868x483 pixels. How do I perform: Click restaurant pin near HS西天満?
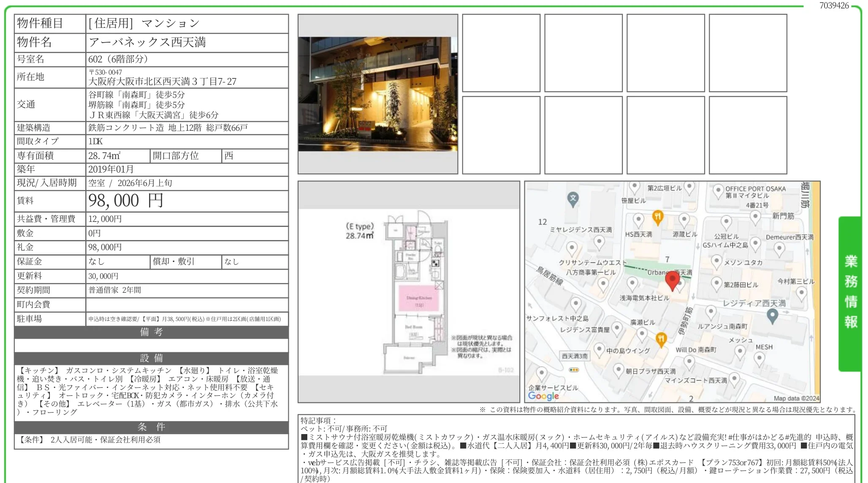point(657,217)
